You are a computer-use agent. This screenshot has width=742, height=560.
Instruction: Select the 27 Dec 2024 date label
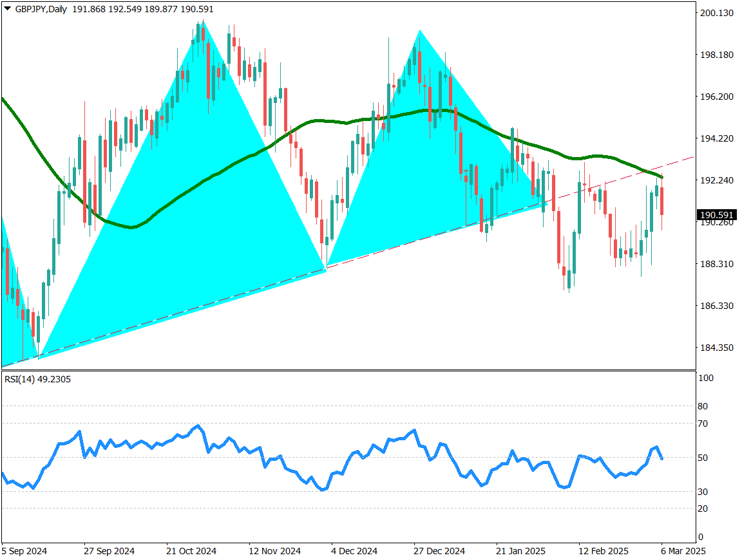(440, 552)
